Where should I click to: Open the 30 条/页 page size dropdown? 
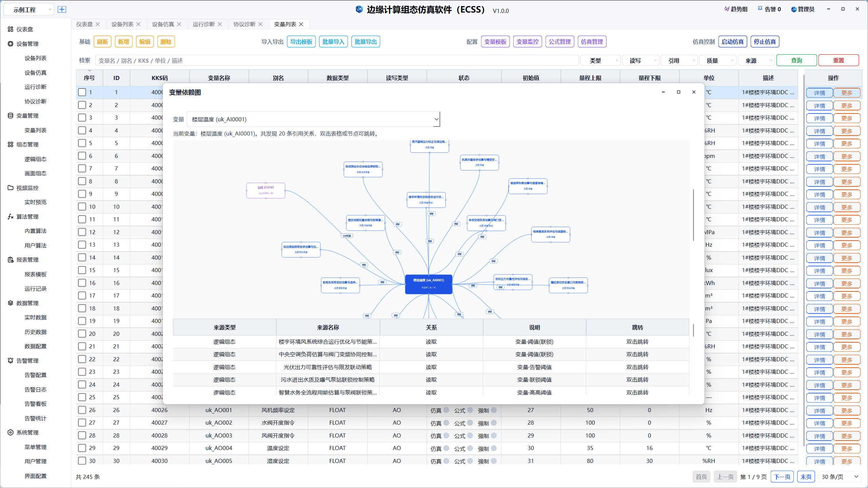pyautogui.click(x=840, y=477)
